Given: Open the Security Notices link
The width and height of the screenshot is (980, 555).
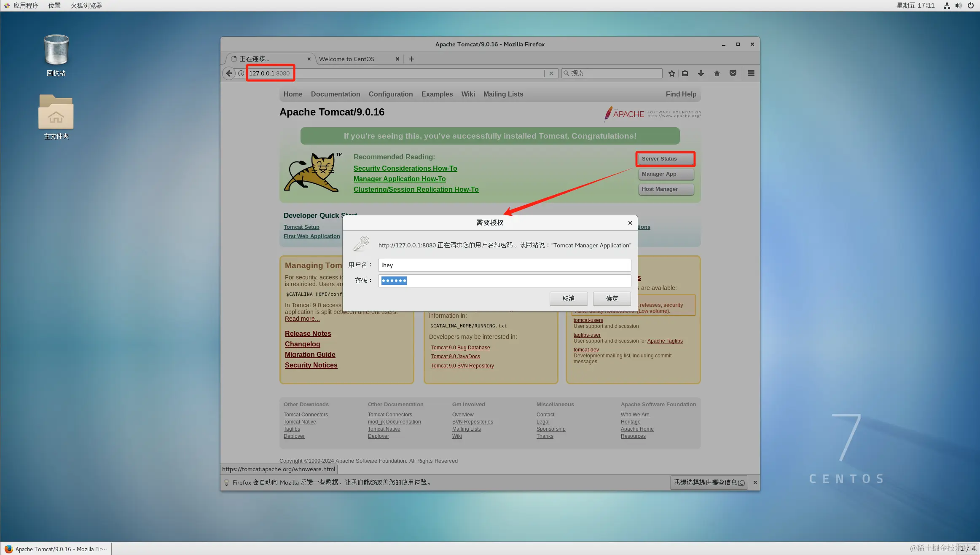Looking at the screenshot, I should click(x=311, y=365).
